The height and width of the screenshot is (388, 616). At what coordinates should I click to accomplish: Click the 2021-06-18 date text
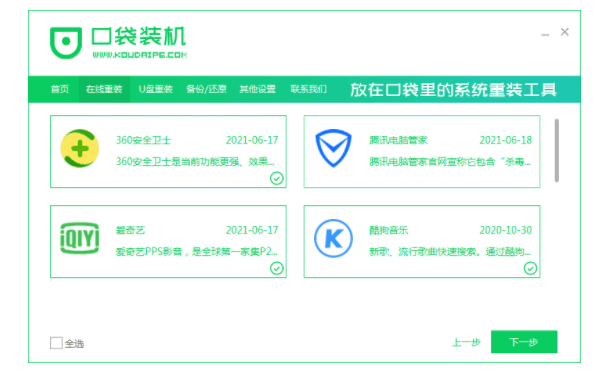pyautogui.click(x=506, y=140)
